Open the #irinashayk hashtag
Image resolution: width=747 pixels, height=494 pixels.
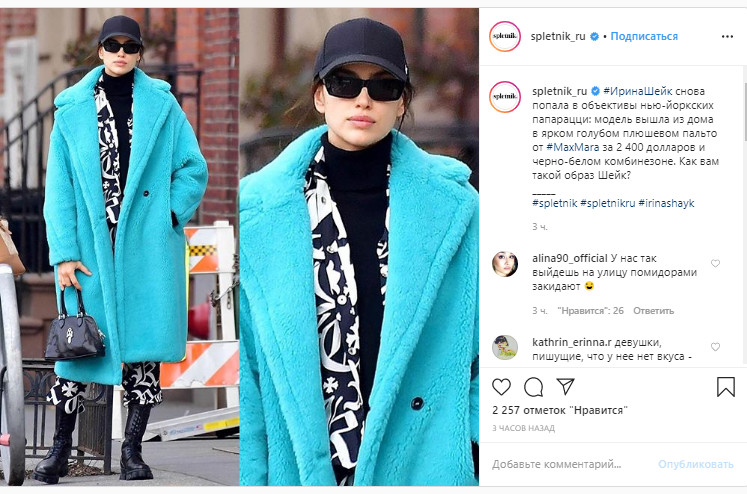pyautogui.click(x=666, y=203)
